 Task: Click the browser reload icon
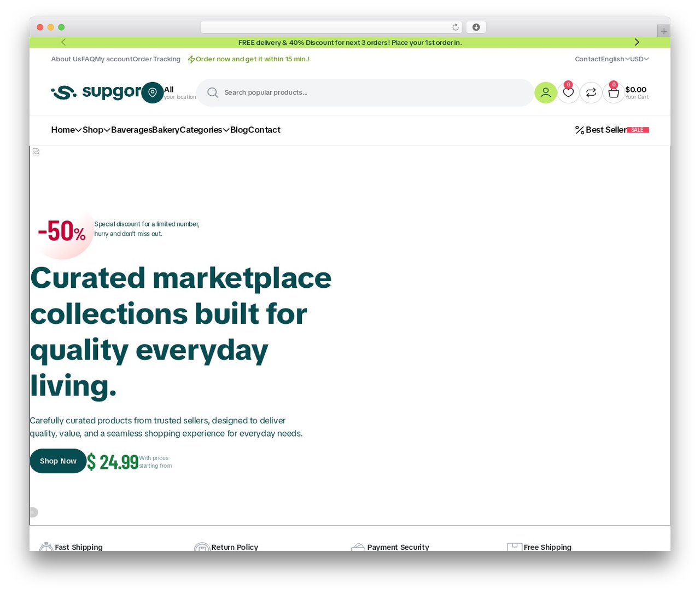(456, 27)
